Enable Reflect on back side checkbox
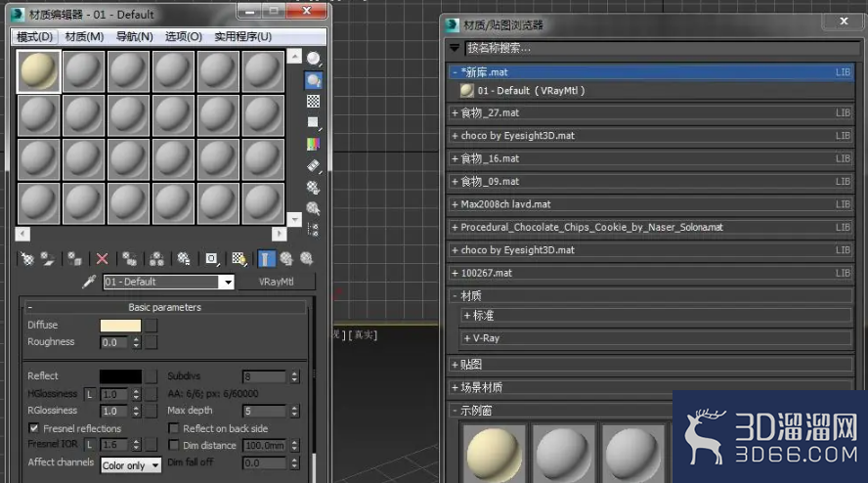Screen dimensions: 868x483 (173, 428)
